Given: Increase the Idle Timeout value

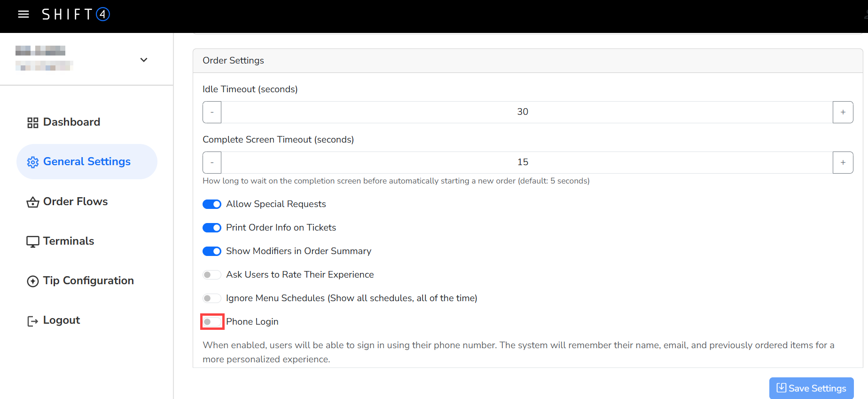Looking at the screenshot, I should pos(843,112).
